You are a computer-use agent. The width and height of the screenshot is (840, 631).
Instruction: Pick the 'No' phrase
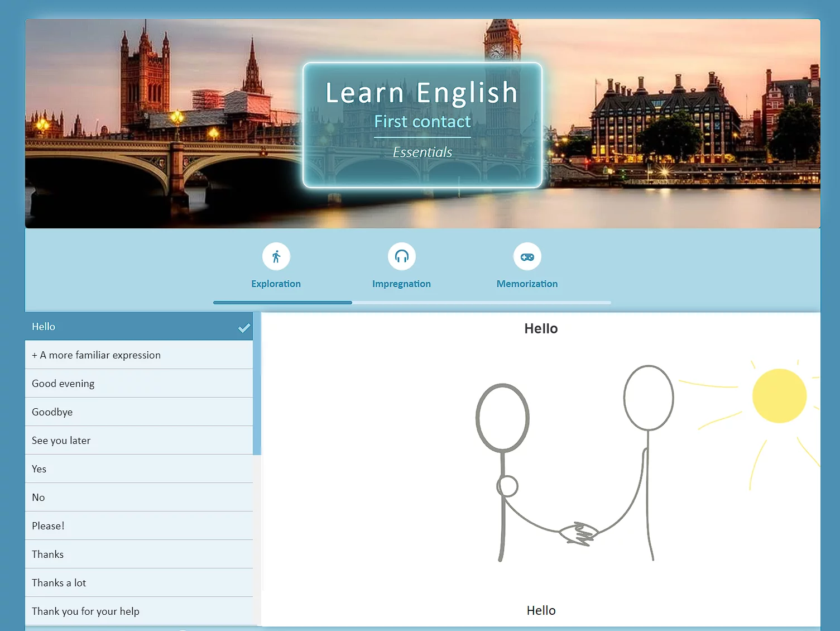[39, 498]
